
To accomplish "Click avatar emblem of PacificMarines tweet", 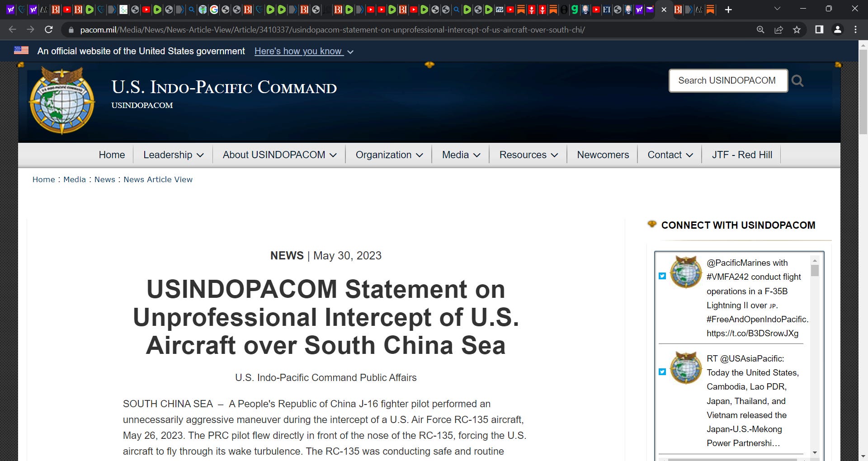I will pos(686,272).
